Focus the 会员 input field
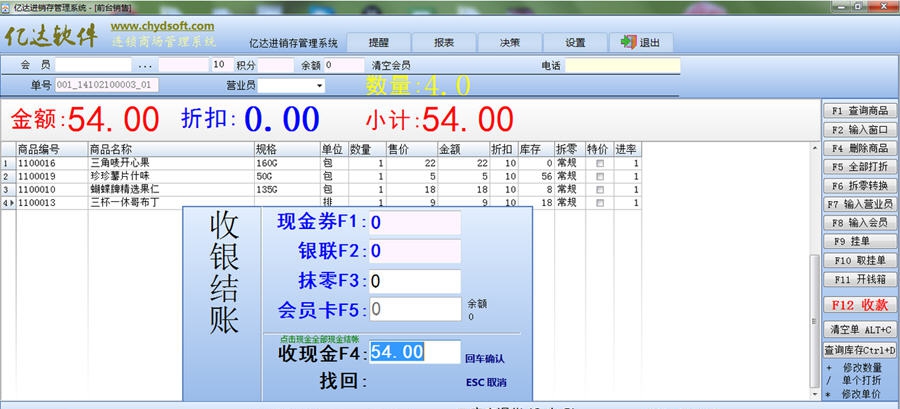The width and height of the screenshot is (900, 409). point(94,65)
